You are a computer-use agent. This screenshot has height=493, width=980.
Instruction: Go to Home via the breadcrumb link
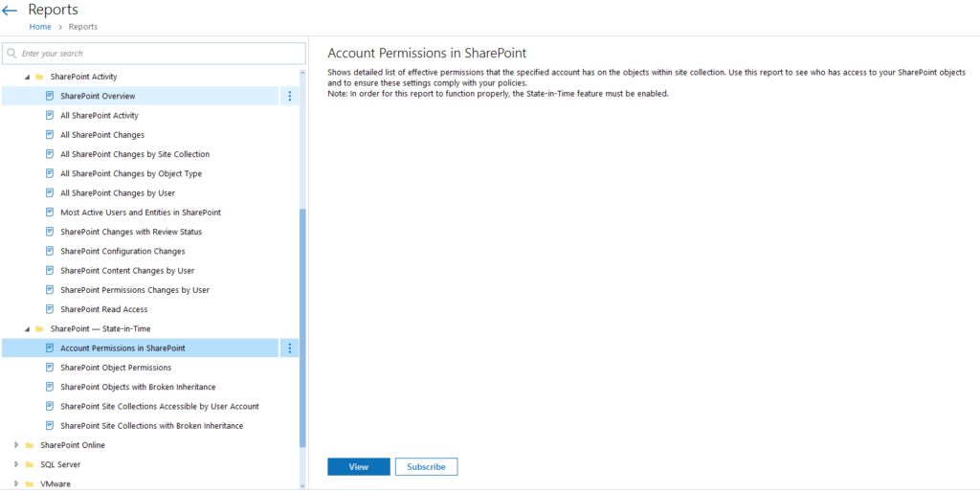pyautogui.click(x=40, y=27)
